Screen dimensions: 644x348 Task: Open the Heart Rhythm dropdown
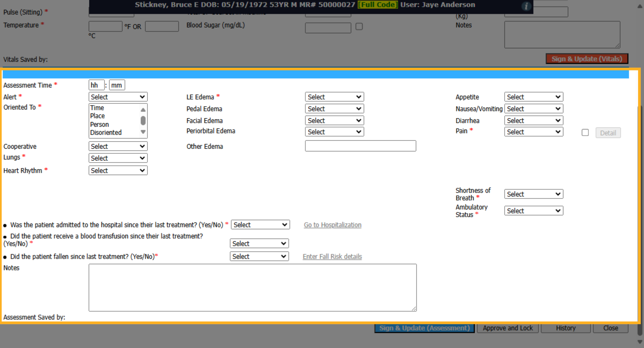tap(118, 170)
